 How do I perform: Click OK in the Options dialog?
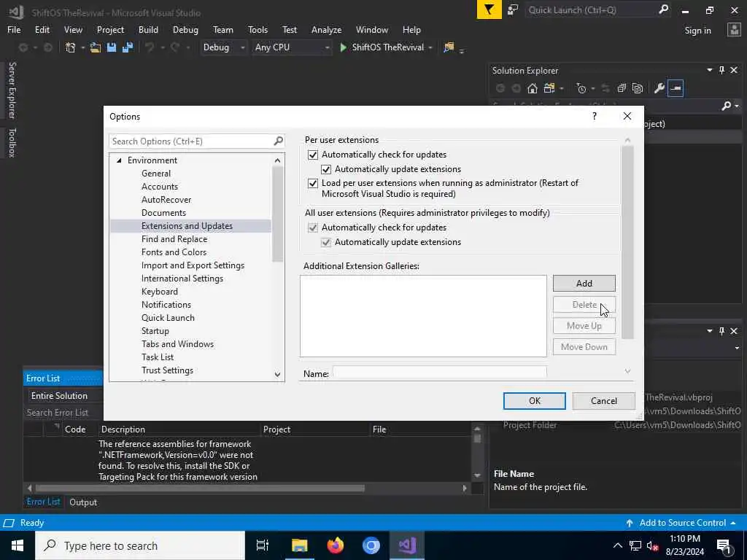click(535, 401)
